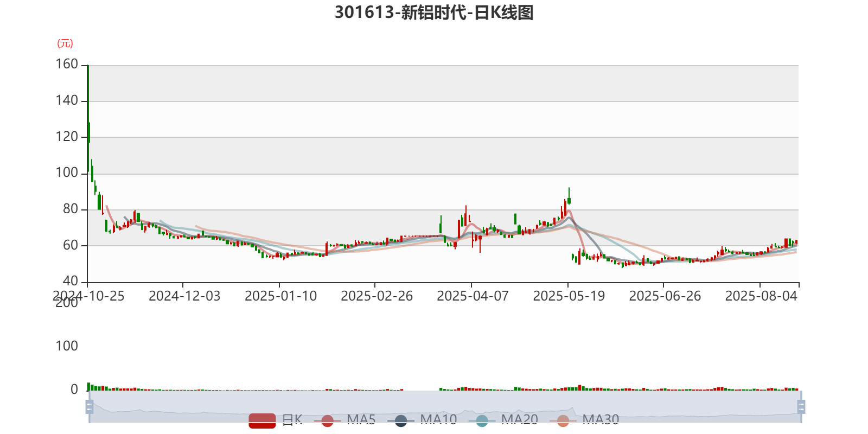The image size is (868, 434).
Task: Click the 80 price axis label
Action: point(71,209)
